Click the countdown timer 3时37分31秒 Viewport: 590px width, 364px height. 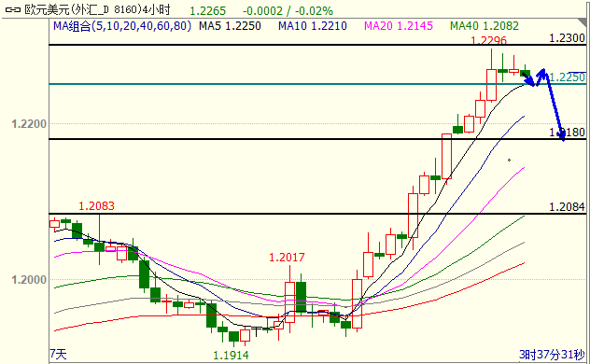[x=552, y=355]
